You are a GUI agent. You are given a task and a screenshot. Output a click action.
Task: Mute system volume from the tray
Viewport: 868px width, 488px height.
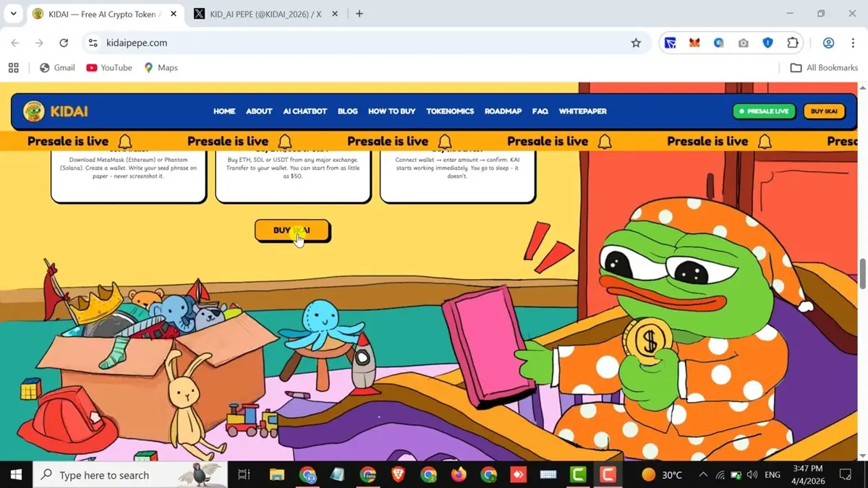751,475
